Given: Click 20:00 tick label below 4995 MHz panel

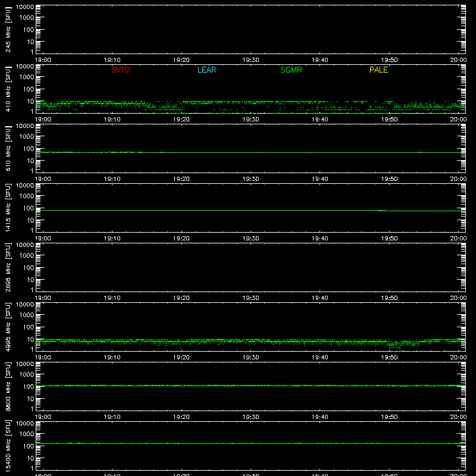Looking at the screenshot, I should click(x=458, y=358).
